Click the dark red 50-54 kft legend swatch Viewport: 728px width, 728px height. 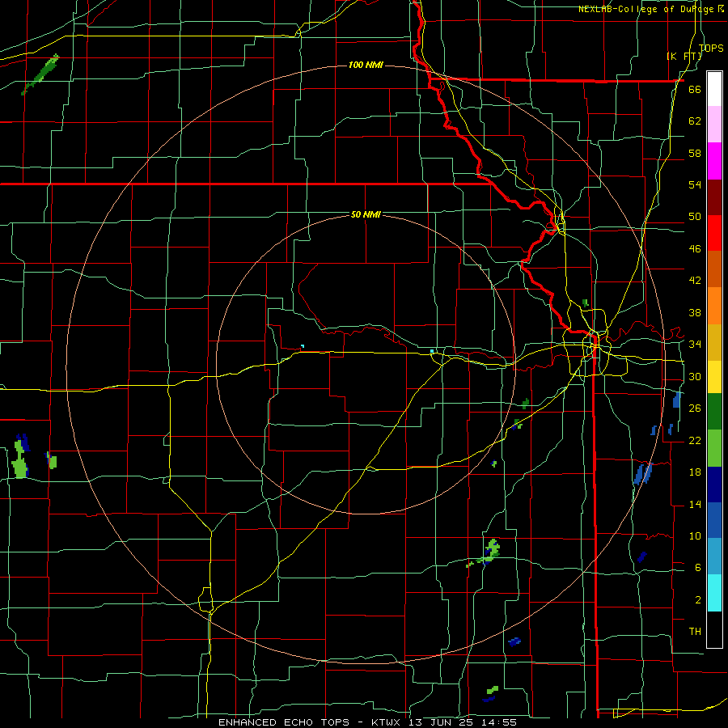click(714, 197)
